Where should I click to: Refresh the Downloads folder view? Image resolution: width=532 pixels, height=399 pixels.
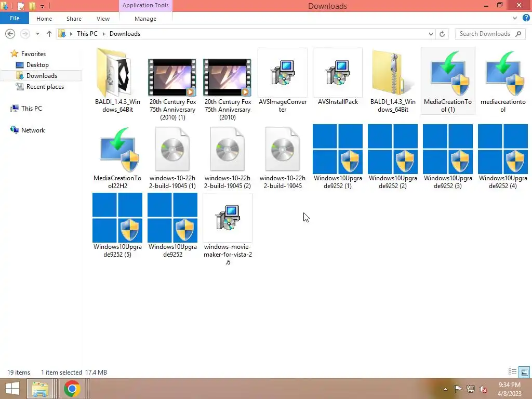pyautogui.click(x=442, y=34)
